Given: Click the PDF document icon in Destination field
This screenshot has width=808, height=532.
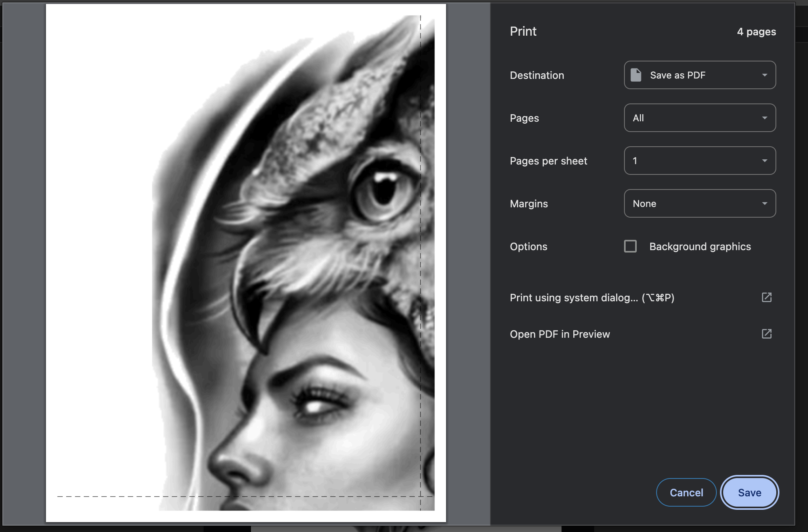Looking at the screenshot, I should click(636, 75).
